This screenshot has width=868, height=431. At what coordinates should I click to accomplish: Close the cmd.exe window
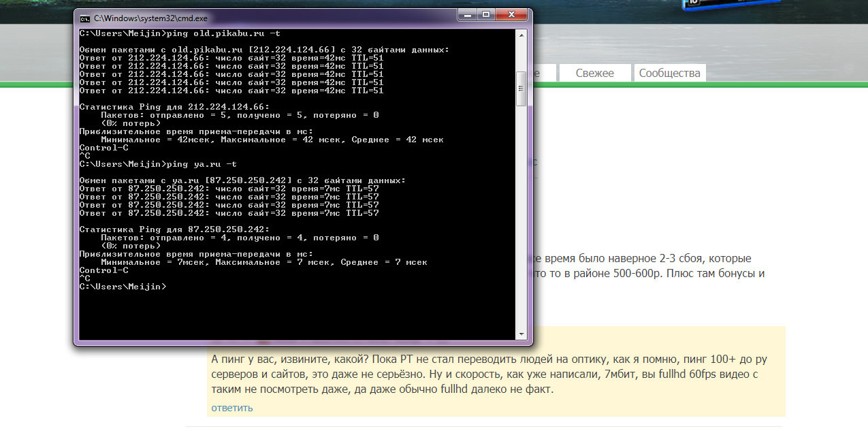click(511, 14)
